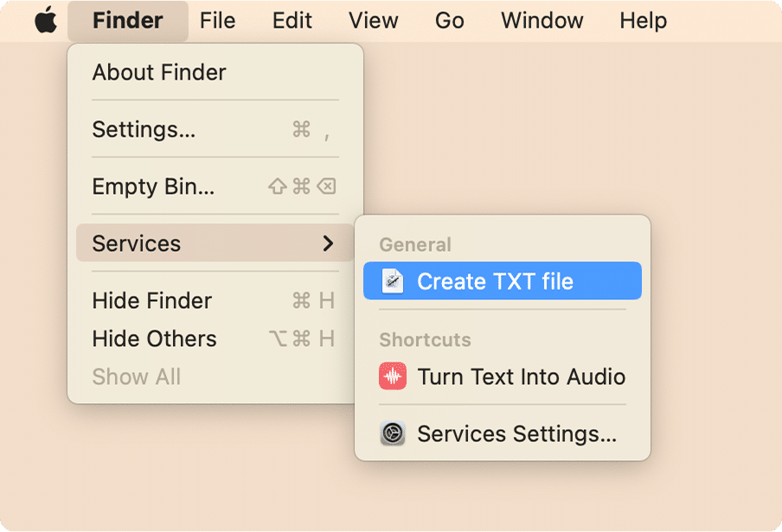The width and height of the screenshot is (782, 532).
Task: Choose Empty Bin
Action: (153, 187)
